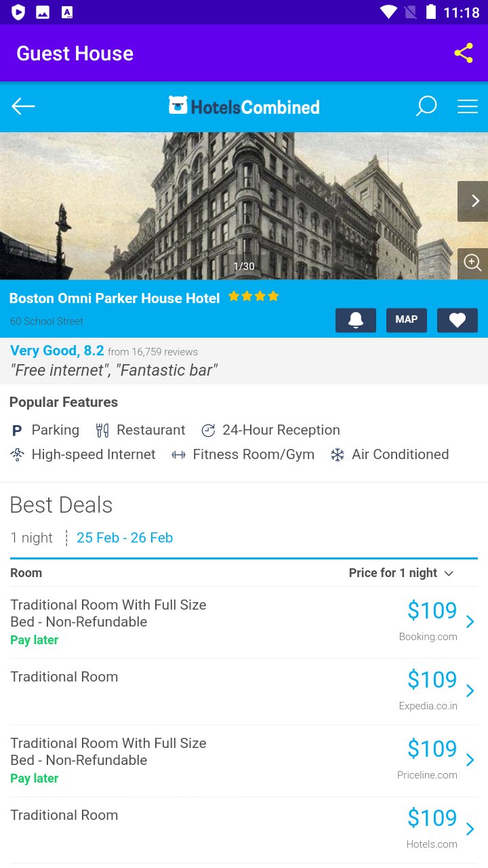
Task: Zoom the hotel photo with magnifier icon
Action: [473, 263]
